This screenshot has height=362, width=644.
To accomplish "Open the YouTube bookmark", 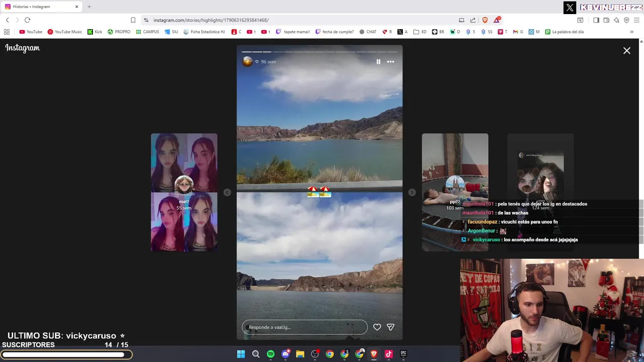I will coord(31,32).
